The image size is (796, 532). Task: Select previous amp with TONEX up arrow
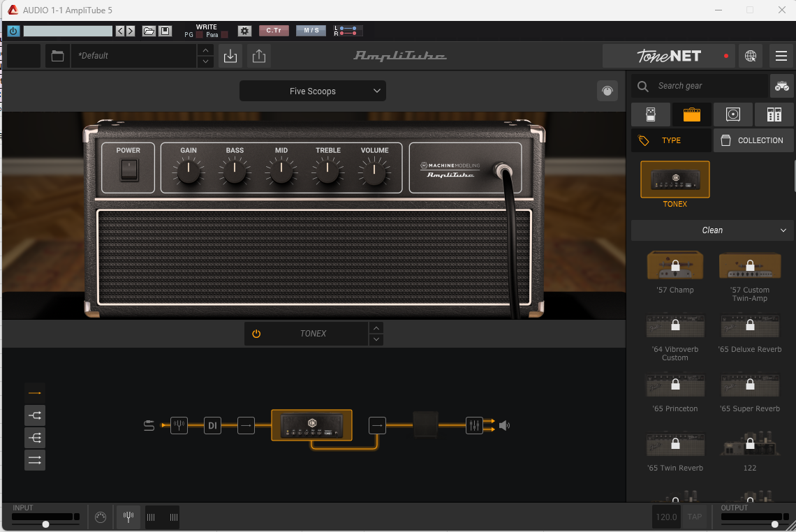coord(376,328)
